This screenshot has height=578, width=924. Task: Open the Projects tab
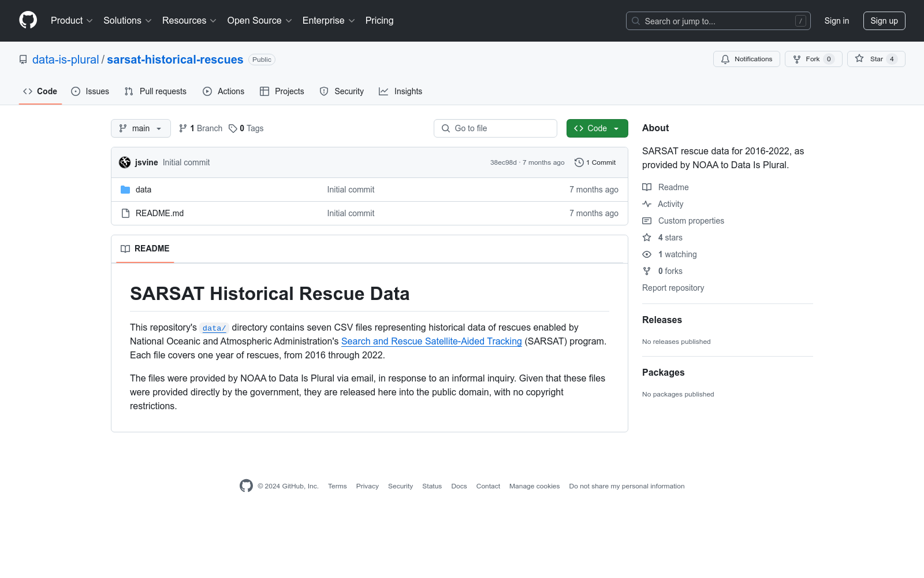pyautogui.click(x=282, y=91)
